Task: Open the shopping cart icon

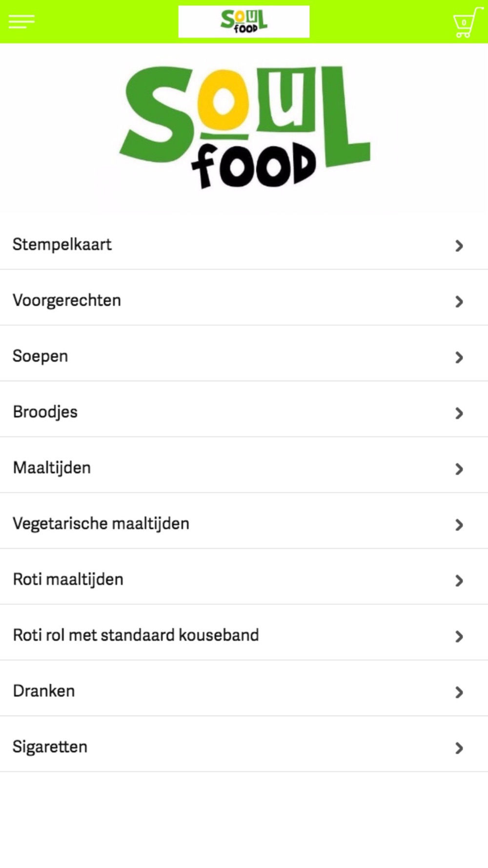Action: coord(467,22)
